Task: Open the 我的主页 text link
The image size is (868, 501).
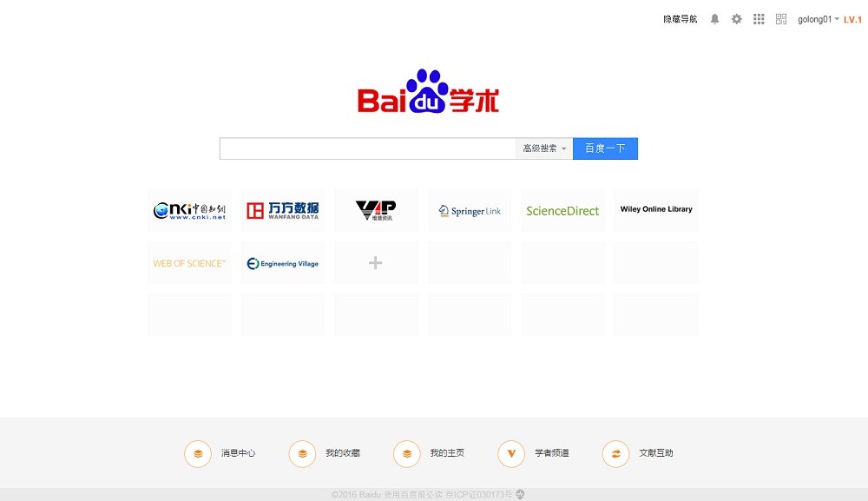Action: pyautogui.click(x=447, y=453)
